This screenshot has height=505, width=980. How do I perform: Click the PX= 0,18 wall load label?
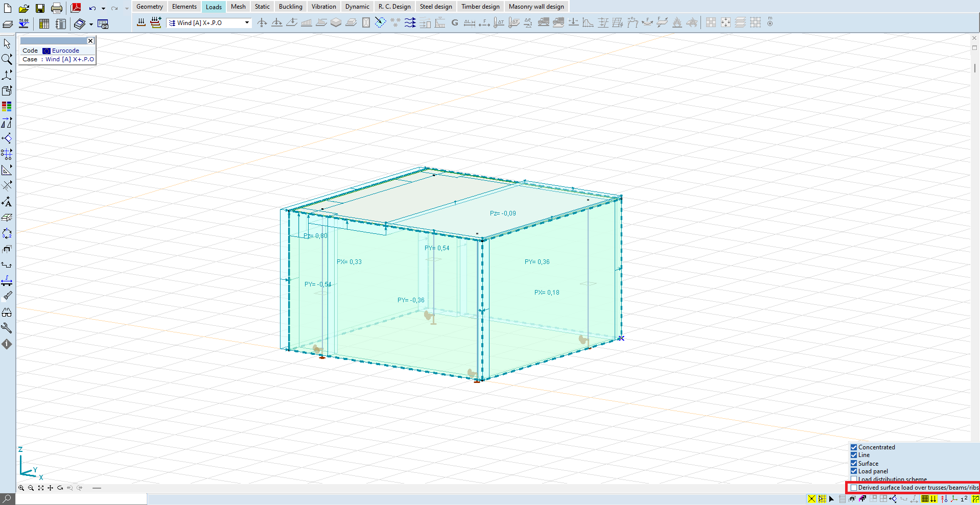pyautogui.click(x=547, y=293)
